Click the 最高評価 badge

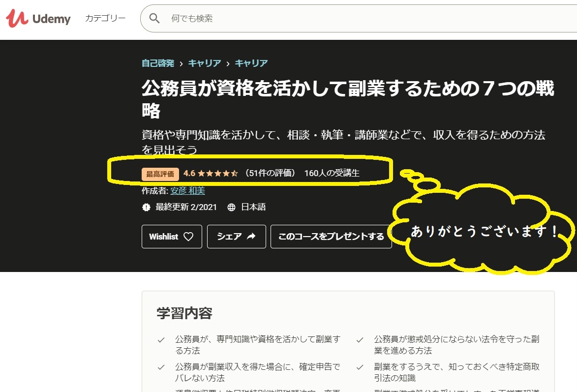coord(160,173)
